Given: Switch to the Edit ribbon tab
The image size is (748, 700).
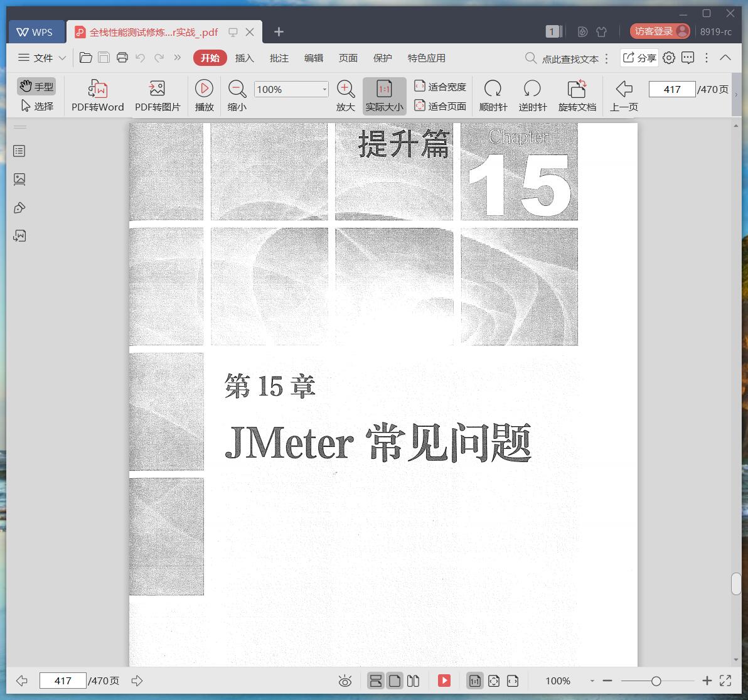Looking at the screenshot, I should (313, 58).
